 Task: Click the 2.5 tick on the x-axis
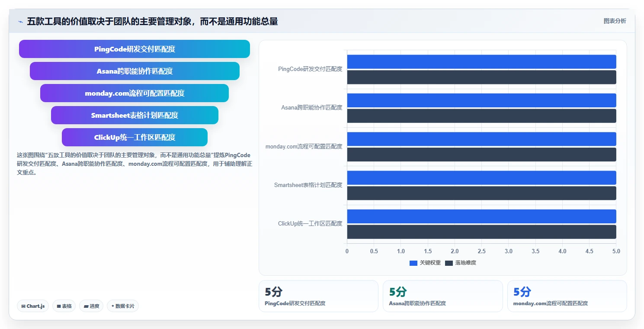(x=481, y=251)
